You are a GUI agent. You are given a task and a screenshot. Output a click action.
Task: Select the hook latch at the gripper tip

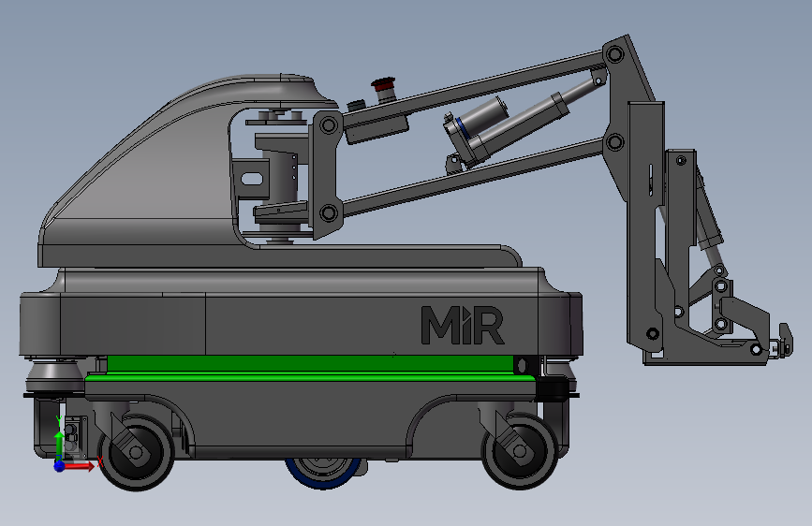786,339
